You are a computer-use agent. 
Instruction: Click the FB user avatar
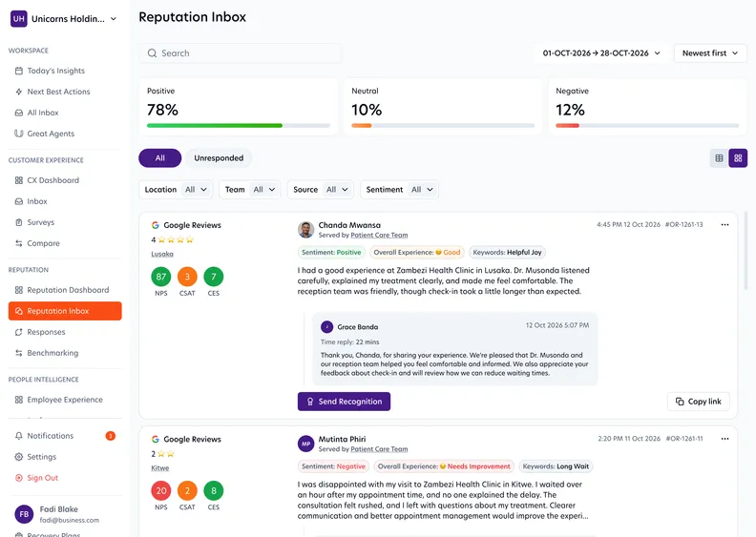tap(24, 514)
